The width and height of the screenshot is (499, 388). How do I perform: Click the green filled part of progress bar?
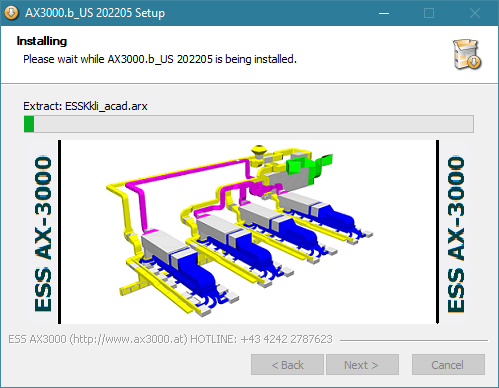tap(29, 124)
